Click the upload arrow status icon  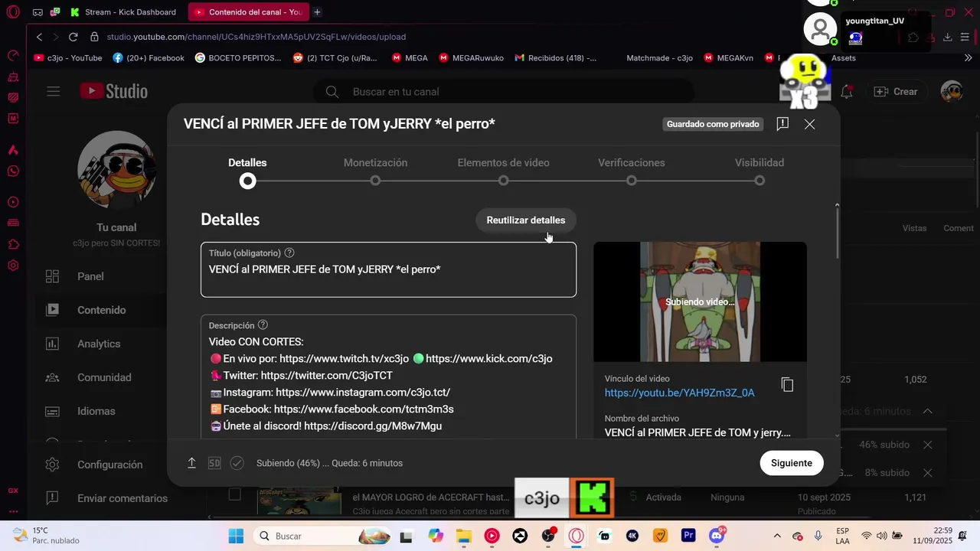191,463
